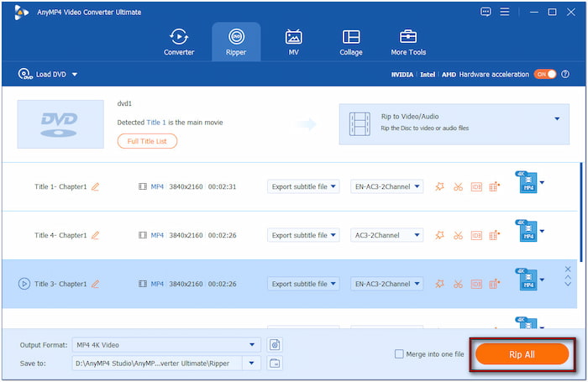The height and width of the screenshot is (382, 588).
Task: Click the edit effects star icon for Title 3
Action: pos(439,284)
